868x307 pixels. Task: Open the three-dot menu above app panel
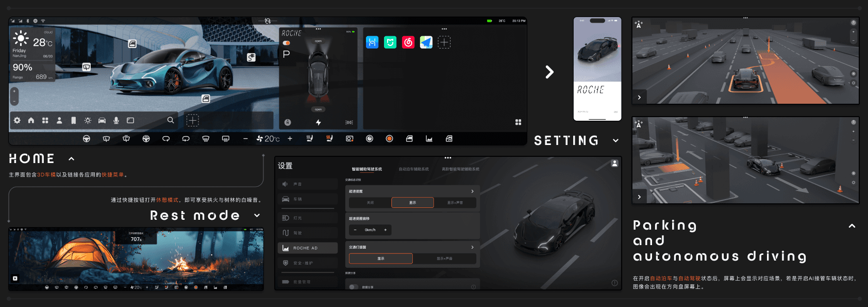pos(444,29)
